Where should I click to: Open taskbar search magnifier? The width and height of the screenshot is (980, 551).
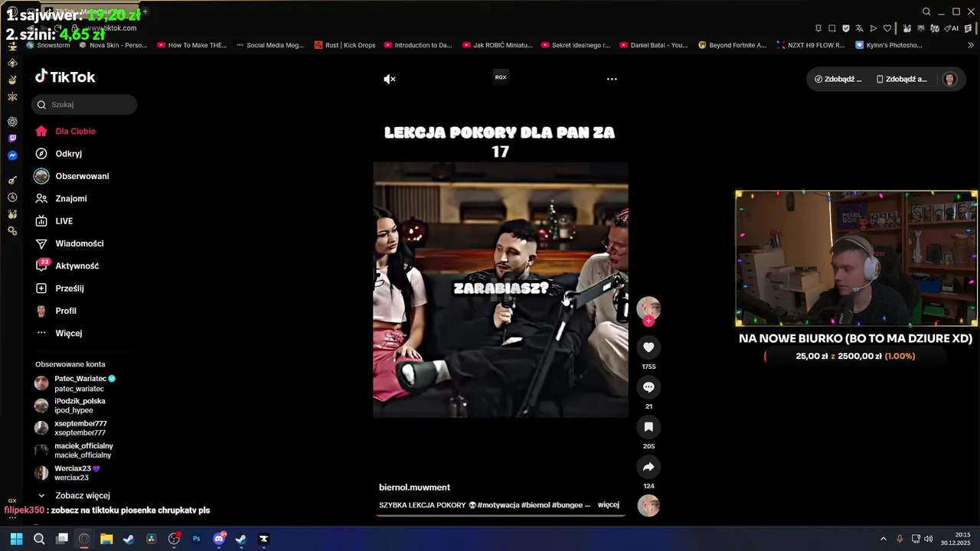click(x=39, y=539)
